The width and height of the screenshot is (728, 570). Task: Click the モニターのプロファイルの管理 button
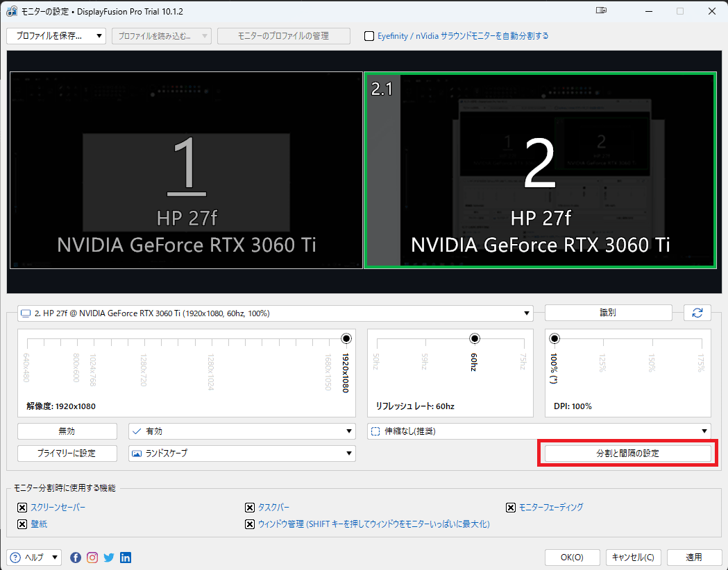coord(284,36)
